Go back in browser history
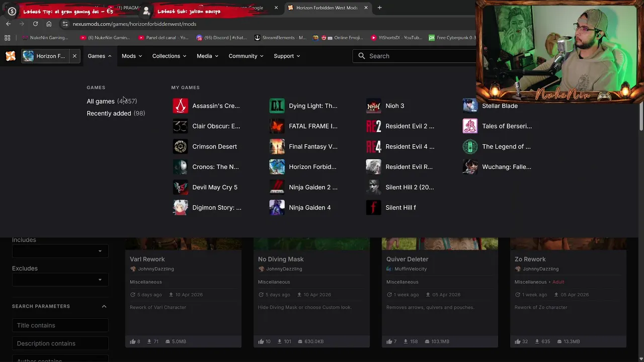The height and width of the screenshot is (362, 644). pos(8,24)
